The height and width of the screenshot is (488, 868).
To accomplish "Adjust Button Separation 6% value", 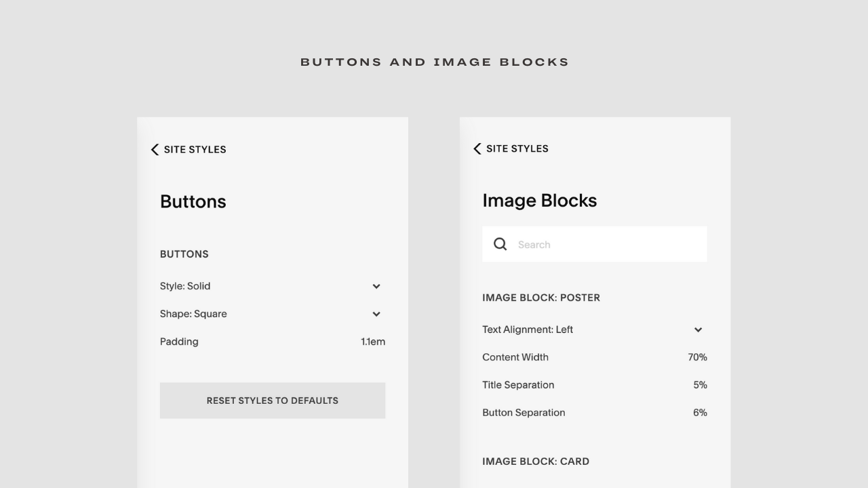I will click(700, 413).
